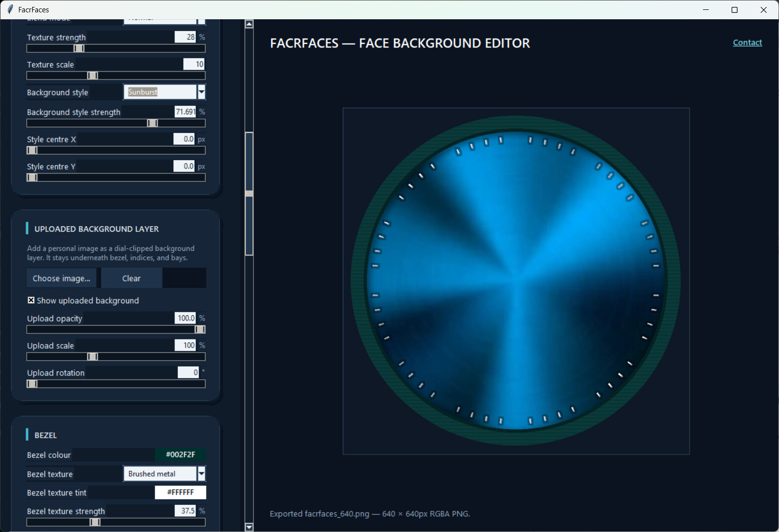Open the Contact link
779x532 pixels.
click(747, 42)
